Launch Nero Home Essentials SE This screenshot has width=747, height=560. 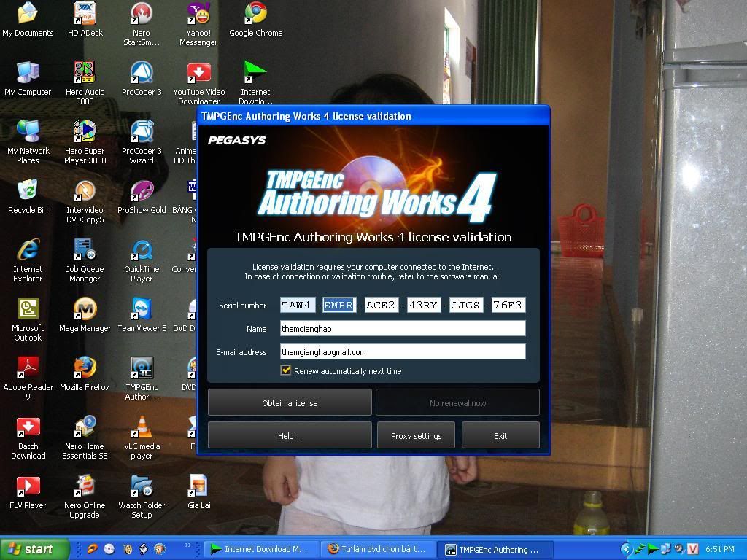[x=85, y=437]
